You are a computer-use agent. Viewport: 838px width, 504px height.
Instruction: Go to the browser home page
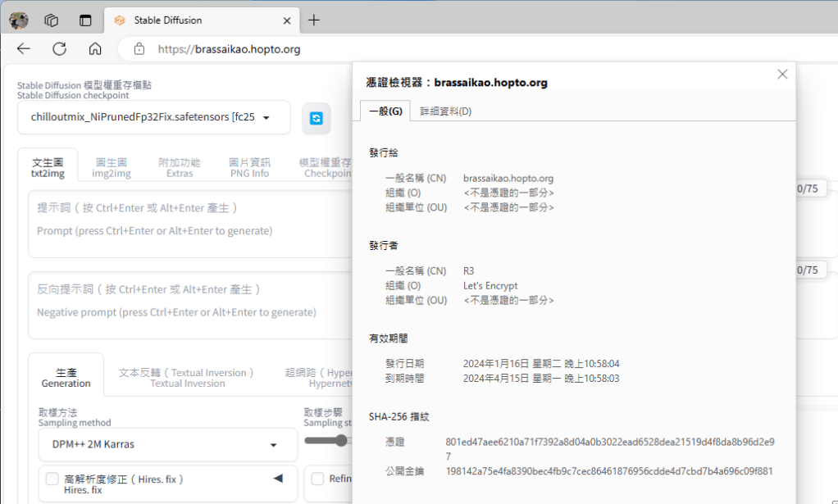(95, 49)
